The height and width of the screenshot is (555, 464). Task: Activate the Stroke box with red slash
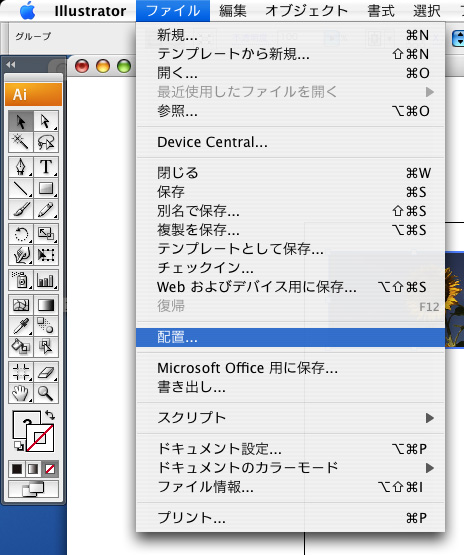coord(40,438)
